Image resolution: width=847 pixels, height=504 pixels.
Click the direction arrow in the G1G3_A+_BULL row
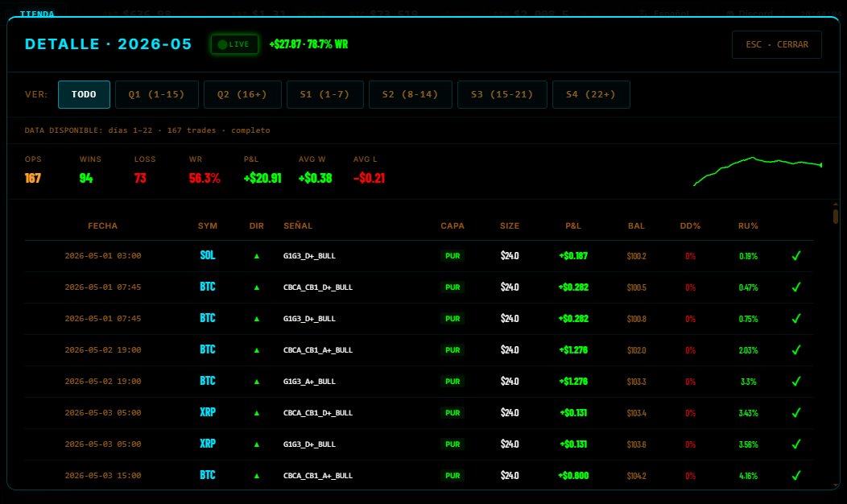click(x=257, y=382)
